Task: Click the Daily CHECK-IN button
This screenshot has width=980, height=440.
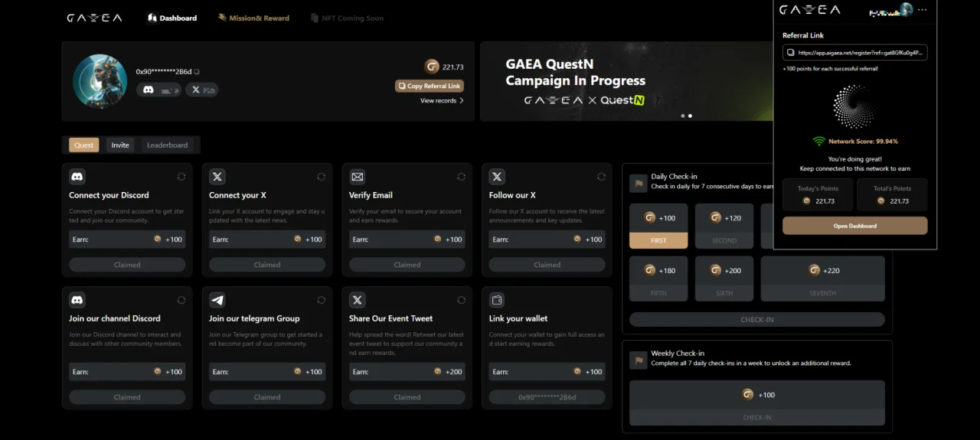Action: click(x=757, y=320)
